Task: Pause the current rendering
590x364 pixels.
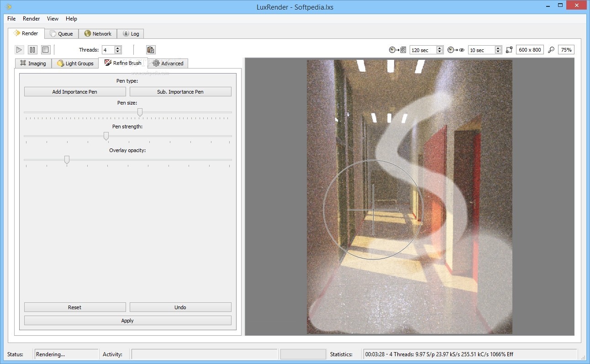Action: 32,50
